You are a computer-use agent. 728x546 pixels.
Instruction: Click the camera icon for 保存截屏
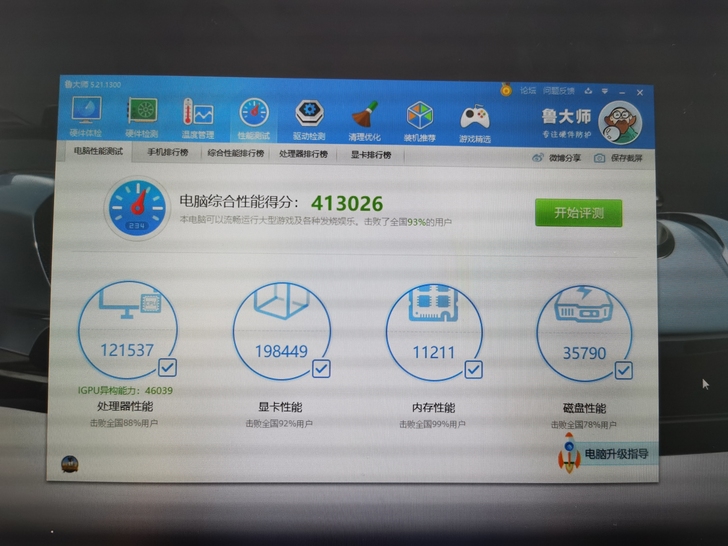coord(599,158)
